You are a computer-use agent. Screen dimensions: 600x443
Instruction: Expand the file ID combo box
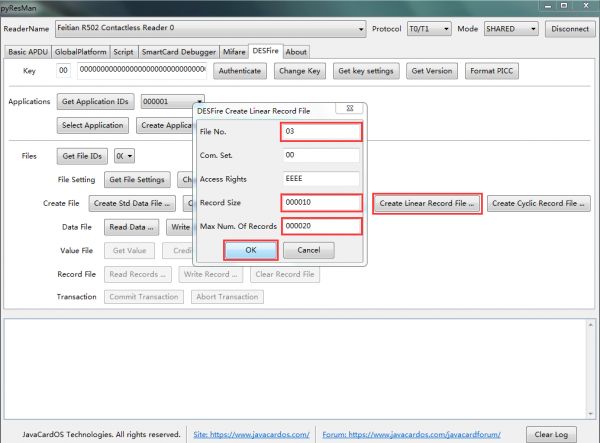click(x=130, y=156)
